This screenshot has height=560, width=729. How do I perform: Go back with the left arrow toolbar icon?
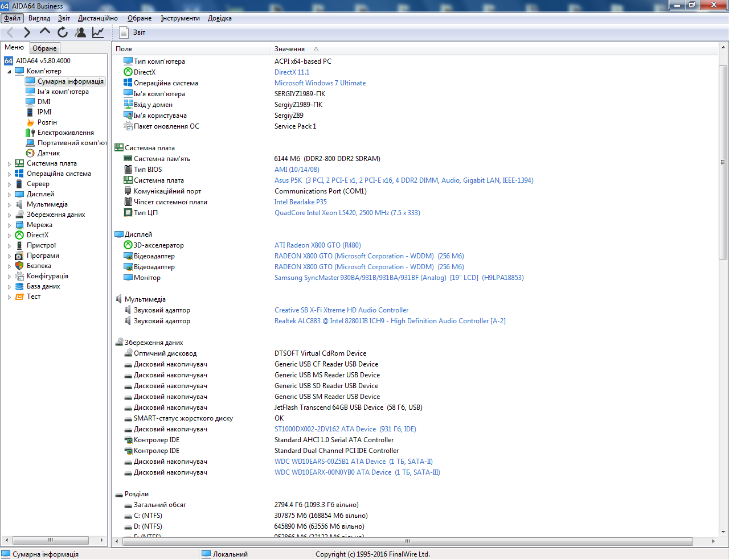(10, 32)
